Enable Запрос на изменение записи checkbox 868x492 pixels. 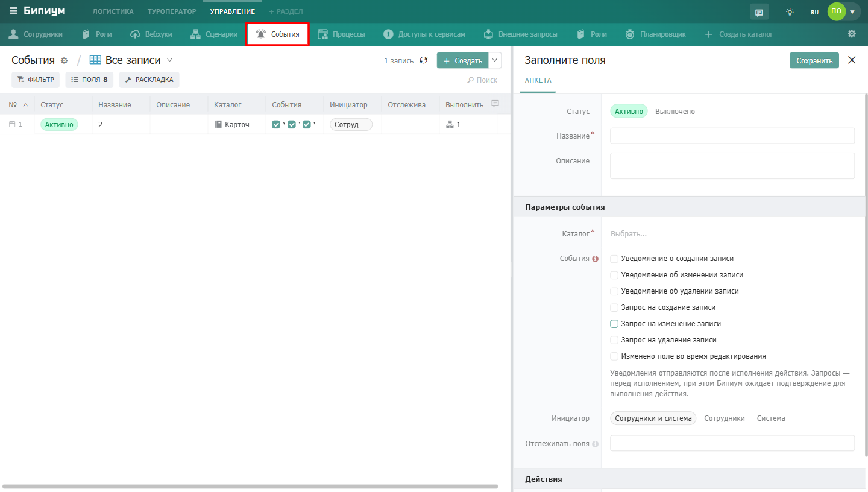click(614, 324)
